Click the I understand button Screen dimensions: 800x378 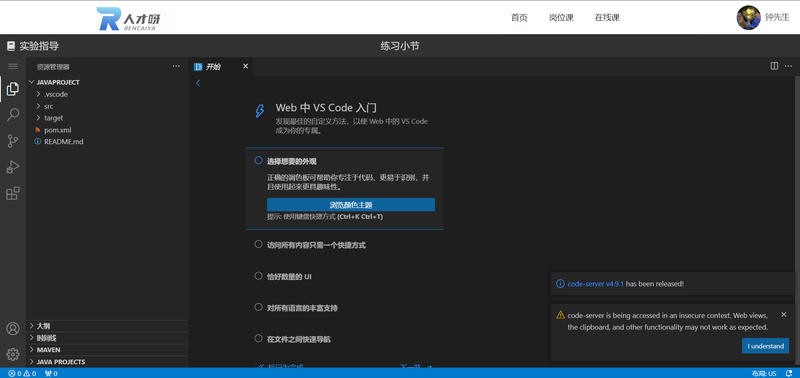point(765,346)
